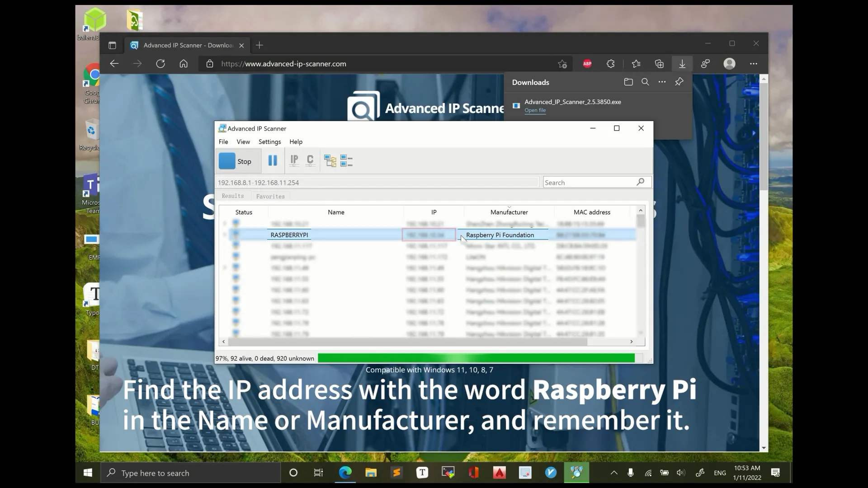
Task: Sort by the MAC address column header
Action: coord(592,212)
